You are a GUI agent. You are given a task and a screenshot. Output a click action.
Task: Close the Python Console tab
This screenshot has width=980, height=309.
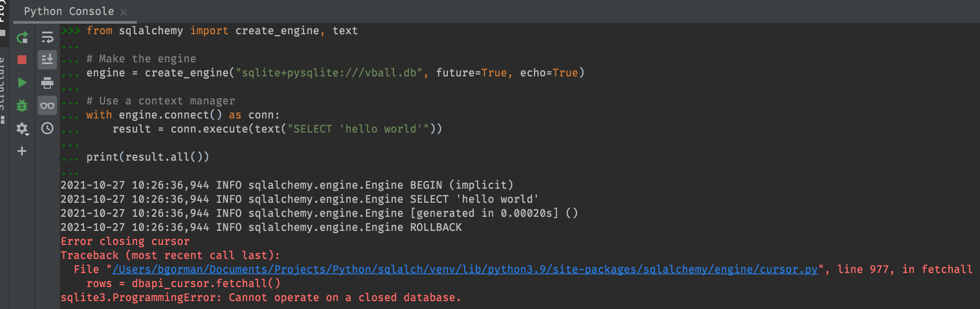click(124, 12)
